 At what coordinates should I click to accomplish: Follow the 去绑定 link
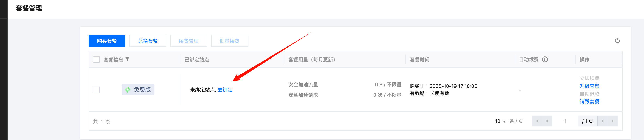[225, 90]
